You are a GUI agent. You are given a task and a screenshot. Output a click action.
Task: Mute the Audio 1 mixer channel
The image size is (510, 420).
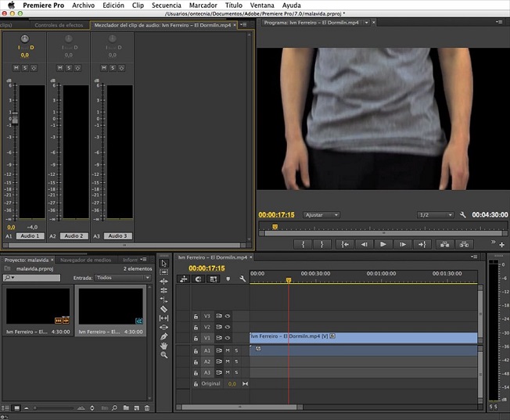pyautogui.click(x=15, y=68)
